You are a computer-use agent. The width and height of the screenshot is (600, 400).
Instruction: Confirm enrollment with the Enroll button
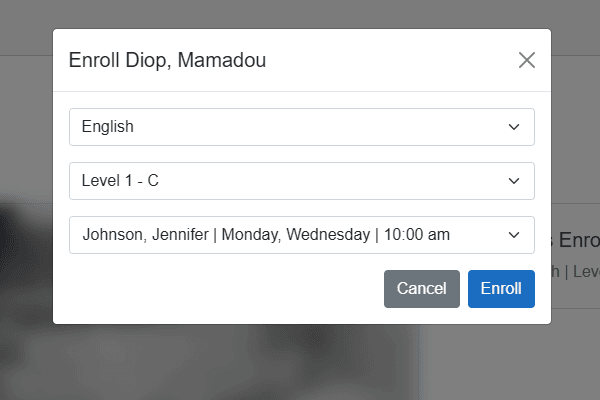(x=501, y=289)
